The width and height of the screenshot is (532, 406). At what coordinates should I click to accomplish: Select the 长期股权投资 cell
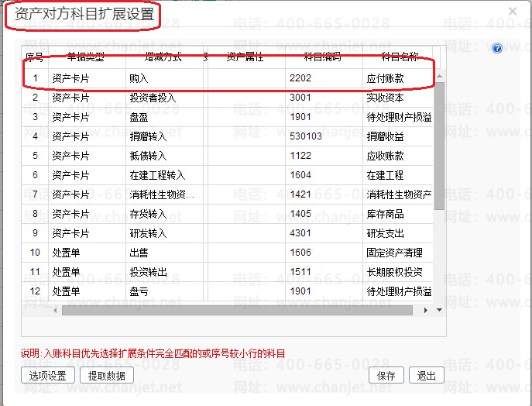point(397,272)
